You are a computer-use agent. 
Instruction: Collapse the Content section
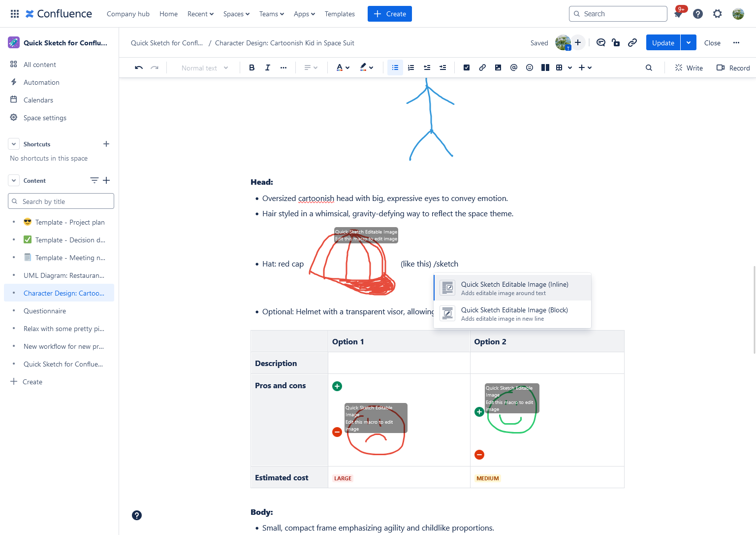14,180
